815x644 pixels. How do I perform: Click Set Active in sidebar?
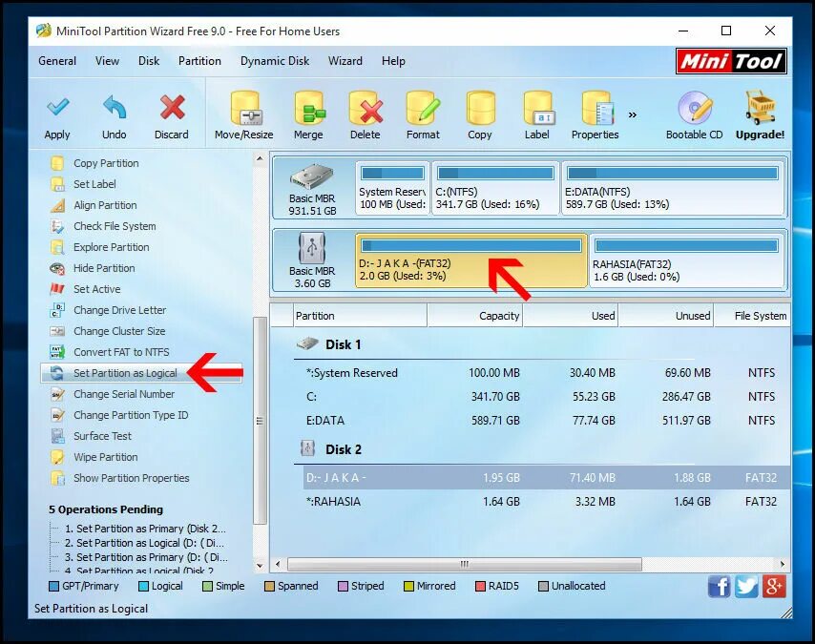pos(96,289)
